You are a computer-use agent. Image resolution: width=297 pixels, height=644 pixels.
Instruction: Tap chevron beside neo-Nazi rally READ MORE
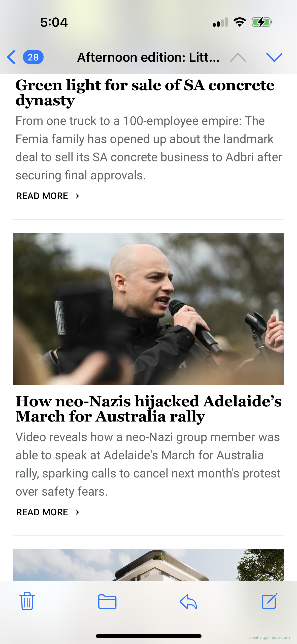(x=77, y=512)
